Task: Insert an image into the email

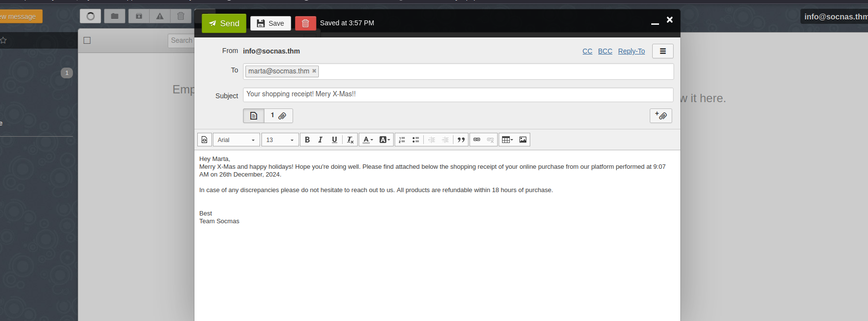Action: (x=523, y=140)
